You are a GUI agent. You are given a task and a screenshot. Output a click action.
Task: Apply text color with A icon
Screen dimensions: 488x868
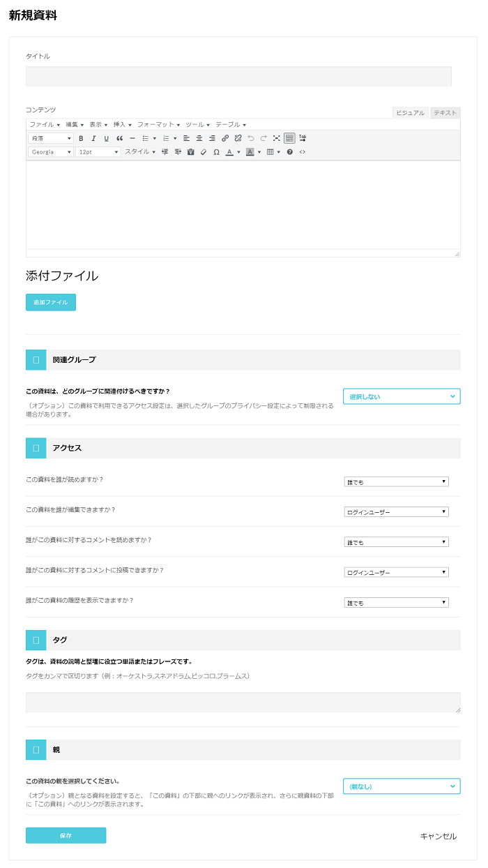[x=229, y=151]
